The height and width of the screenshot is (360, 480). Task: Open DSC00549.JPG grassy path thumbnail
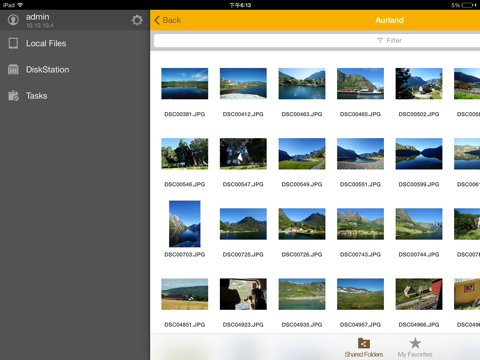pyautogui.click(x=302, y=154)
